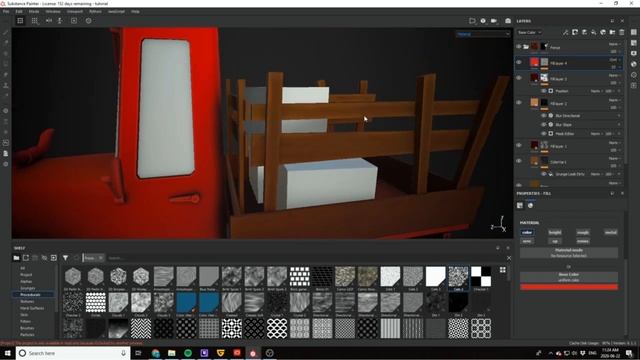This screenshot has height=360, width=640.
Task: Select the Polygon Fill tool
Action: point(6,64)
